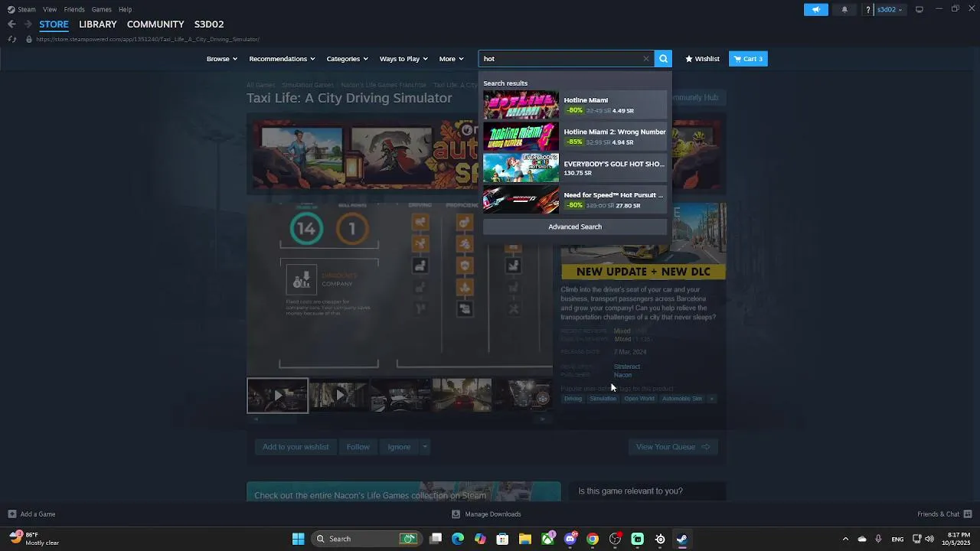The image size is (980, 551).
Task: Reload the store page
Action: click(x=11, y=39)
